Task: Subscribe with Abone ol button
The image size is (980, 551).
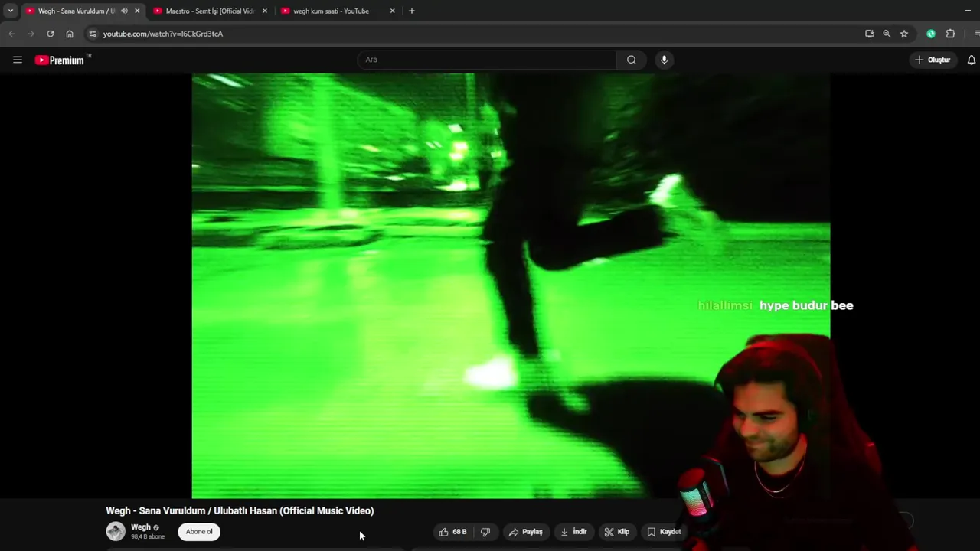Action: 199,532
